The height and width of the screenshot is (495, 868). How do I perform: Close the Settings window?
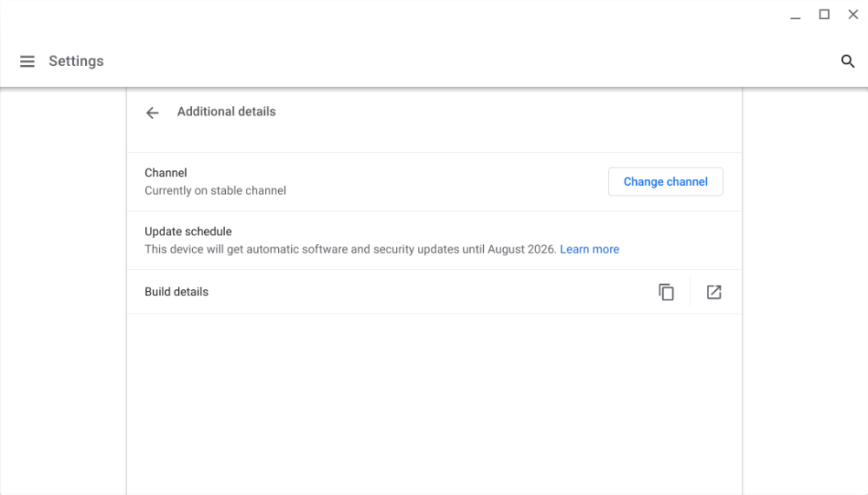(853, 15)
